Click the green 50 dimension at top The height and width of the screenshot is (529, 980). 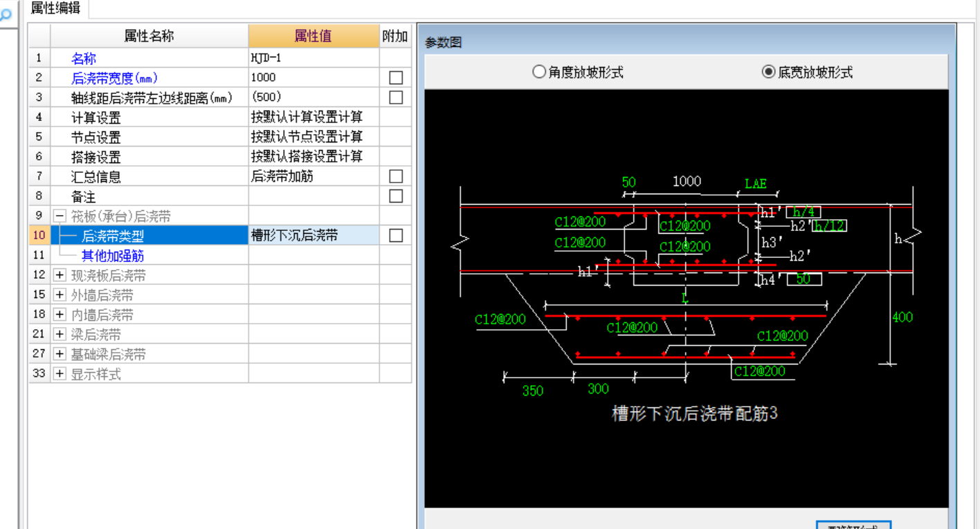pyautogui.click(x=628, y=183)
